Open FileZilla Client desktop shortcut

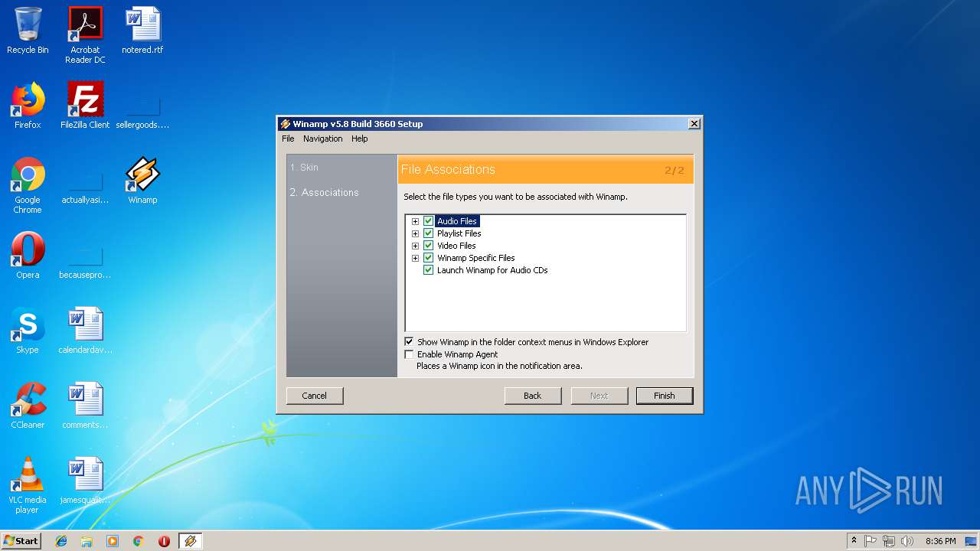coord(85,106)
